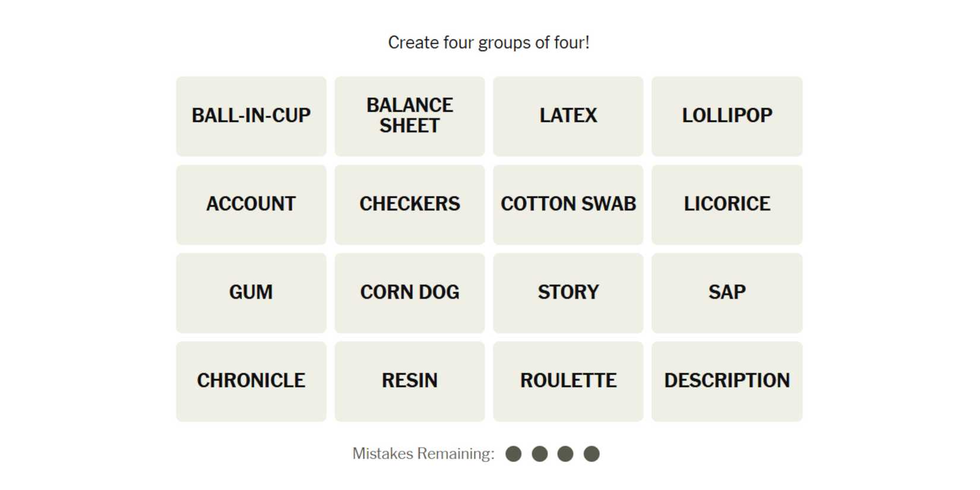
Task: Pick the CHRONICLE tile
Action: [x=251, y=381]
